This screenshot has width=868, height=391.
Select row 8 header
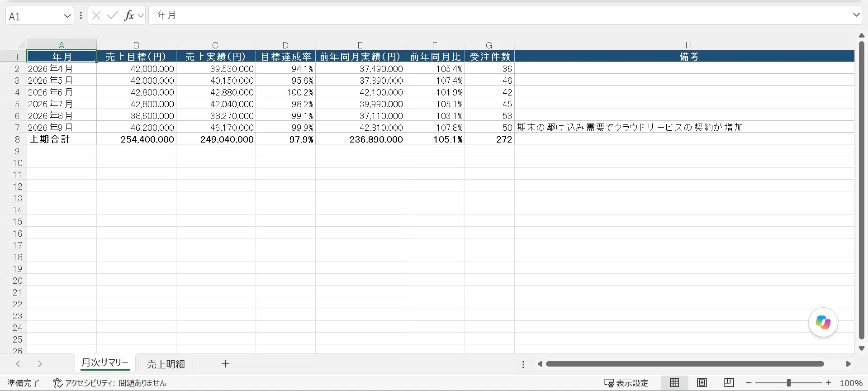17,139
